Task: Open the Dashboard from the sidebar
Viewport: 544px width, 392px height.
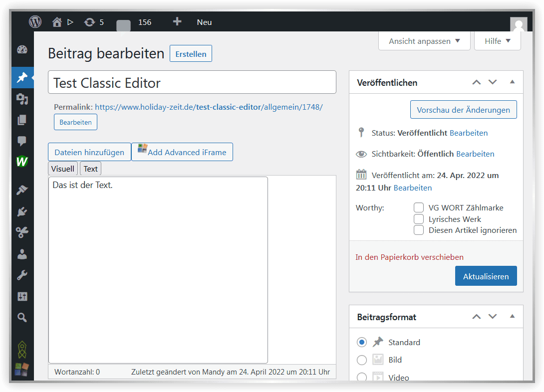Action: point(22,50)
